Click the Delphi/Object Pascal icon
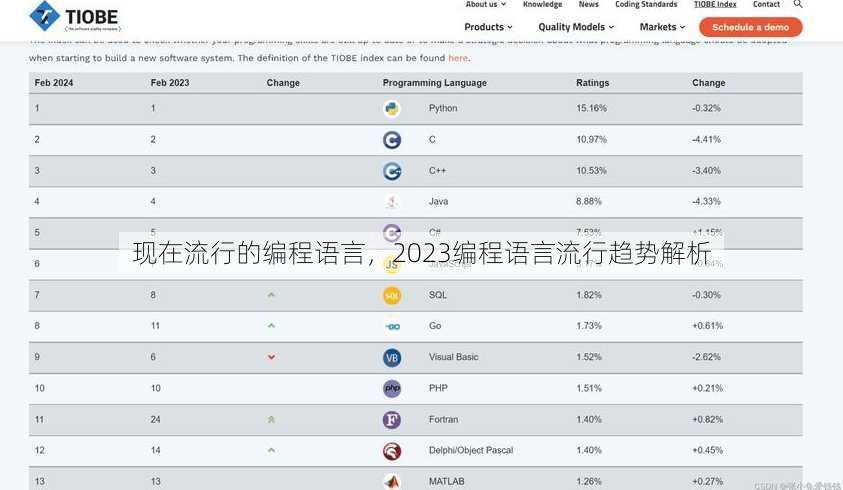Viewport: 843px width, 490px height. click(391, 451)
